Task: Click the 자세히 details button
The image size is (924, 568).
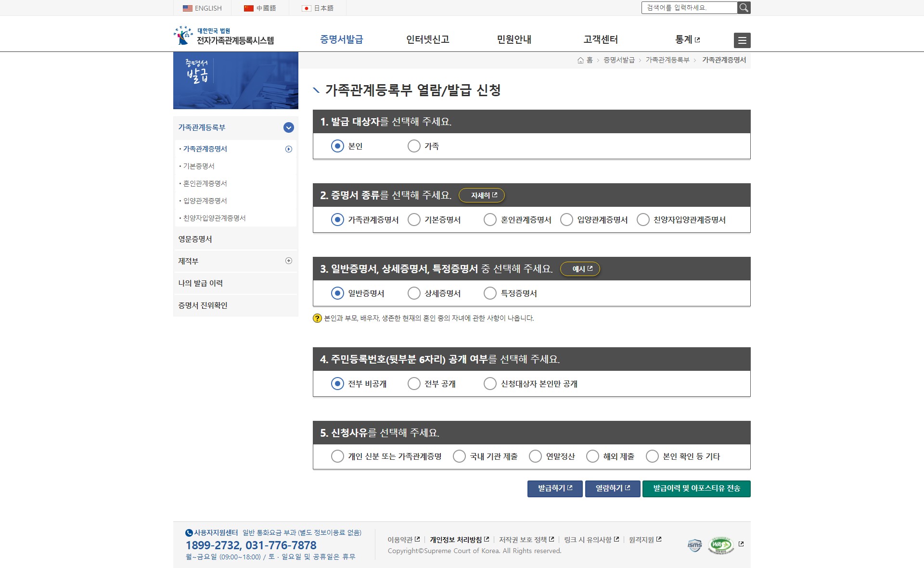Action: click(482, 196)
